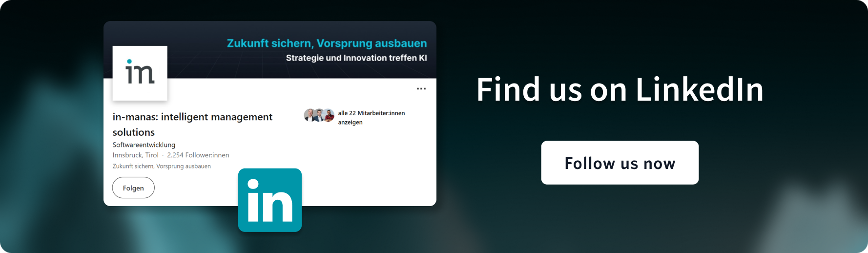Open alle 22 Mitarbeiter:innen anzeigen link
The image size is (868, 253).
point(372,118)
